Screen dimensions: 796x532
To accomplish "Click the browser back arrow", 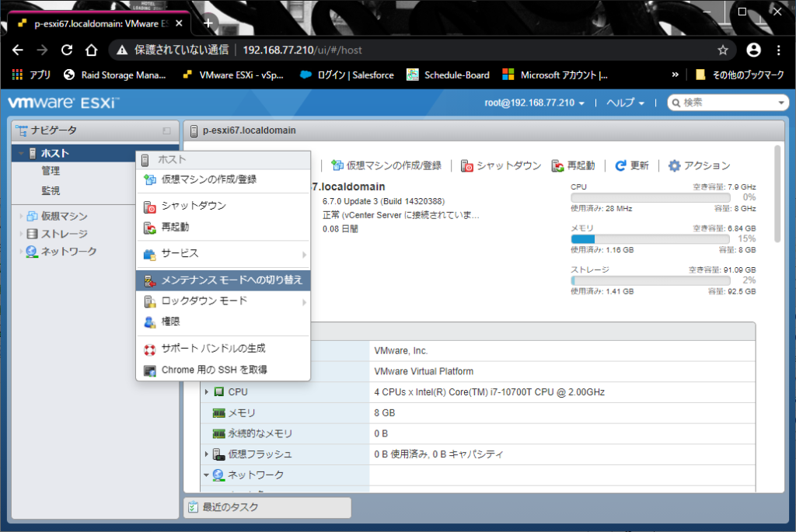I will coord(18,50).
